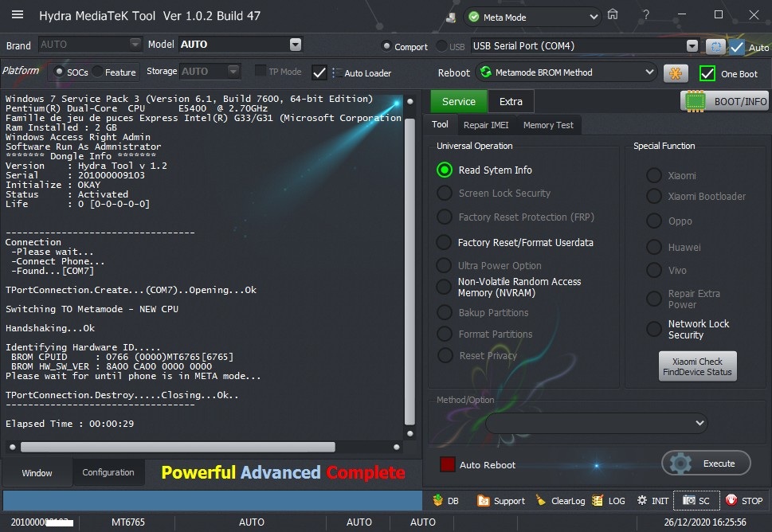Screen dimensions: 772x532
Task: Click MT6765 in status bar
Action: (128, 522)
